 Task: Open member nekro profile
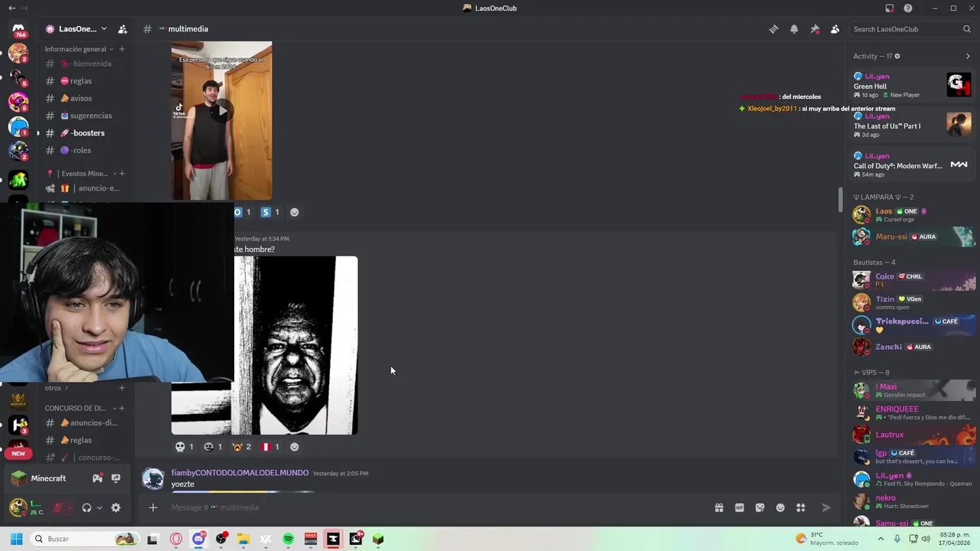pos(912,501)
